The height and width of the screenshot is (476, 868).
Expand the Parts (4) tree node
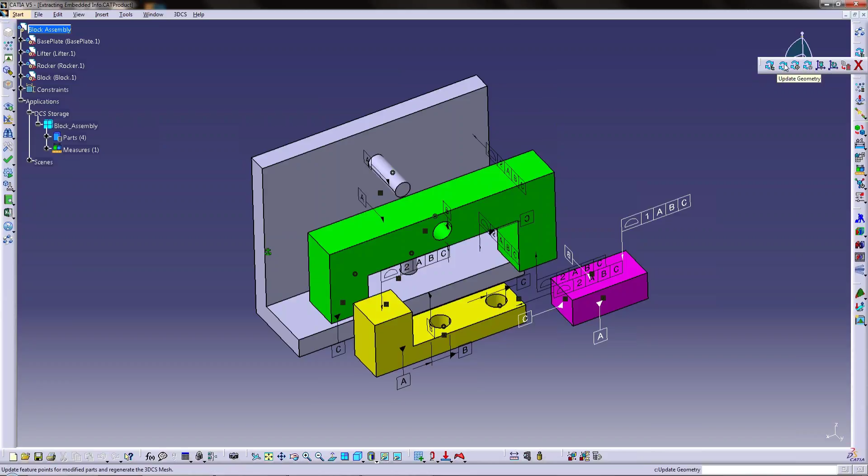click(47, 136)
